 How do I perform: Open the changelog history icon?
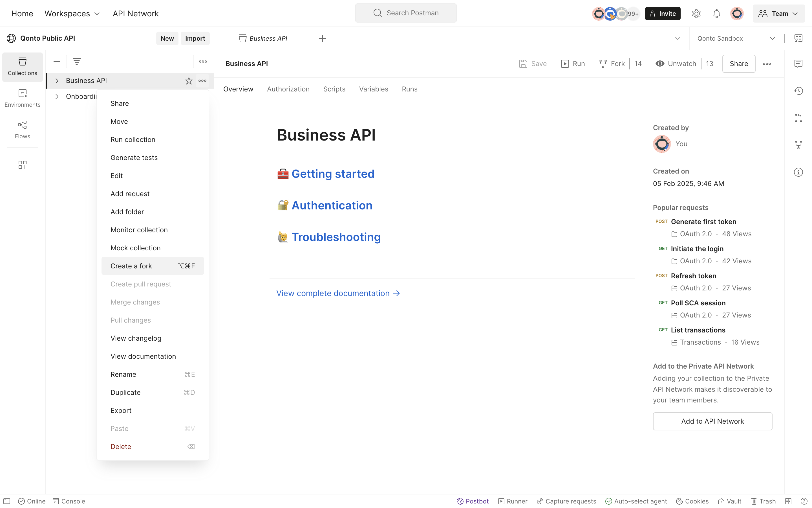point(798,91)
